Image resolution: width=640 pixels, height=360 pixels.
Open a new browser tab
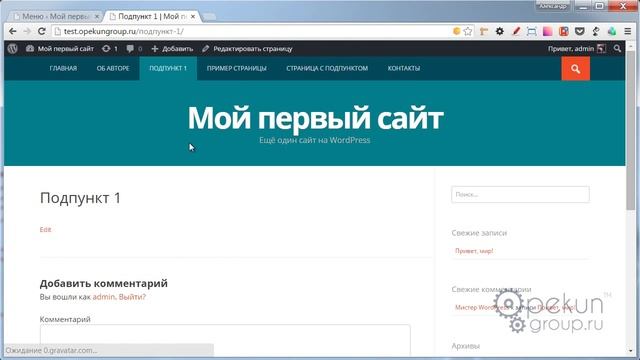coord(209,17)
